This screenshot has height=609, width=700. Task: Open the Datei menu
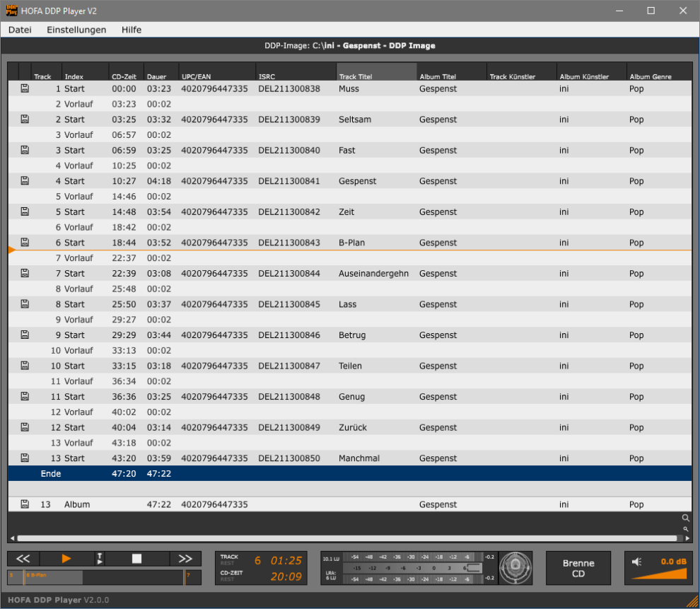tap(20, 30)
